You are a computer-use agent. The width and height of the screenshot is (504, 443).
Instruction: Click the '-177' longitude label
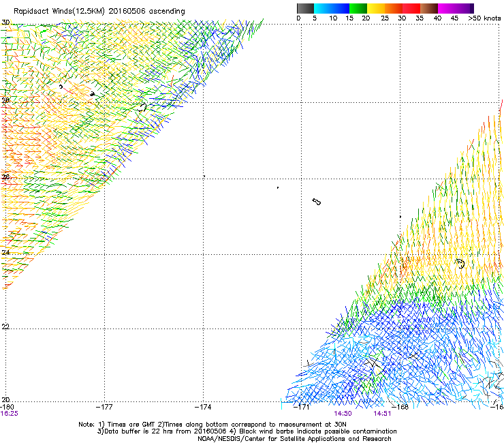(104, 407)
